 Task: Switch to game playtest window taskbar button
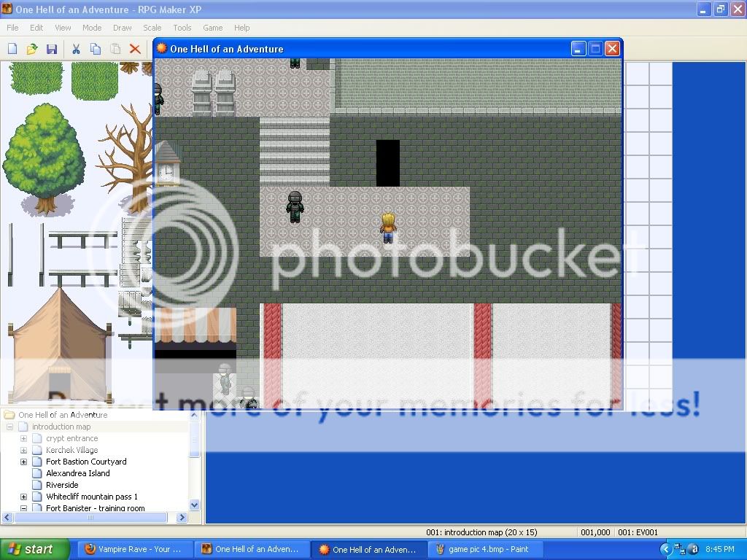point(368,550)
